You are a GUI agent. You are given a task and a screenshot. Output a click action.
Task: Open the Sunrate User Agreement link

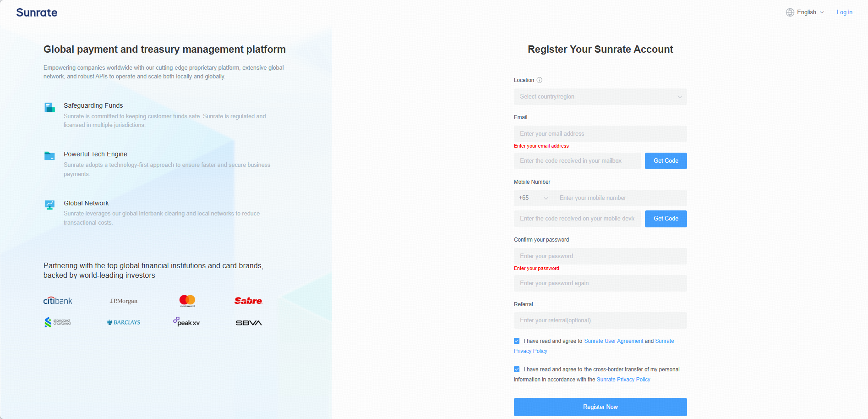(x=613, y=341)
